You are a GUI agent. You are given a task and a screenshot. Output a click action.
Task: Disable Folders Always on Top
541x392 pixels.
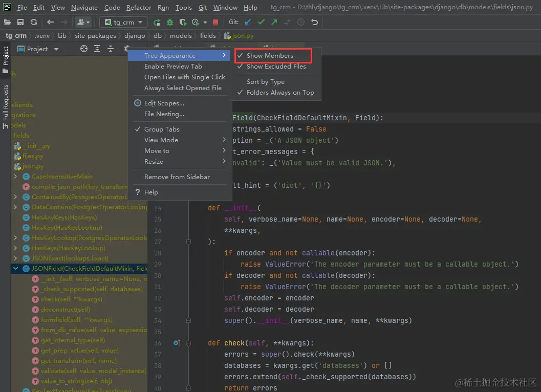pyautogui.click(x=280, y=93)
